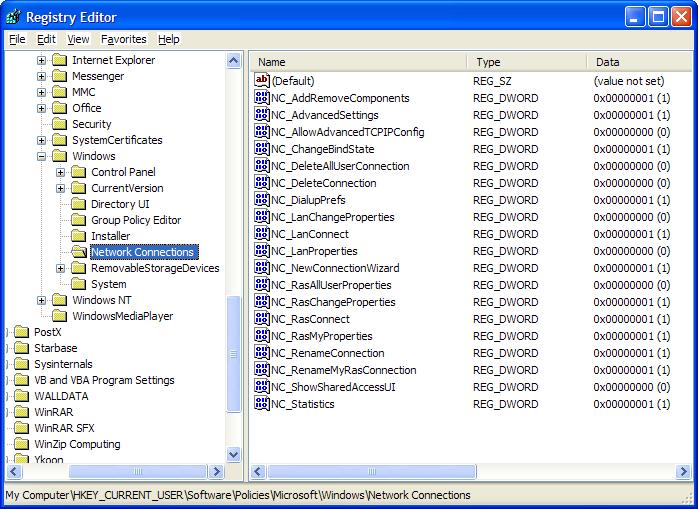The width and height of the screenshot is (698, 509).
Task: Expand the Messenger key node
Action: (41, 76)
